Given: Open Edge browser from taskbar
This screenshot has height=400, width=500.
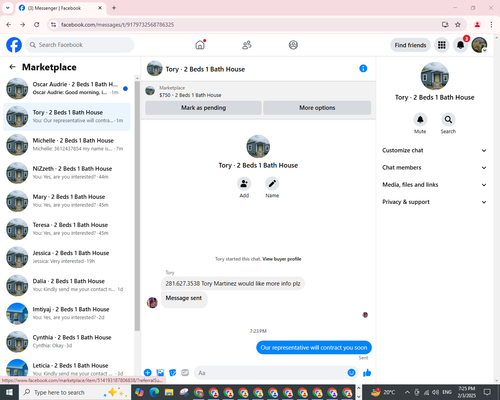Looking at the screenshot, I should (x=154, y=392).
